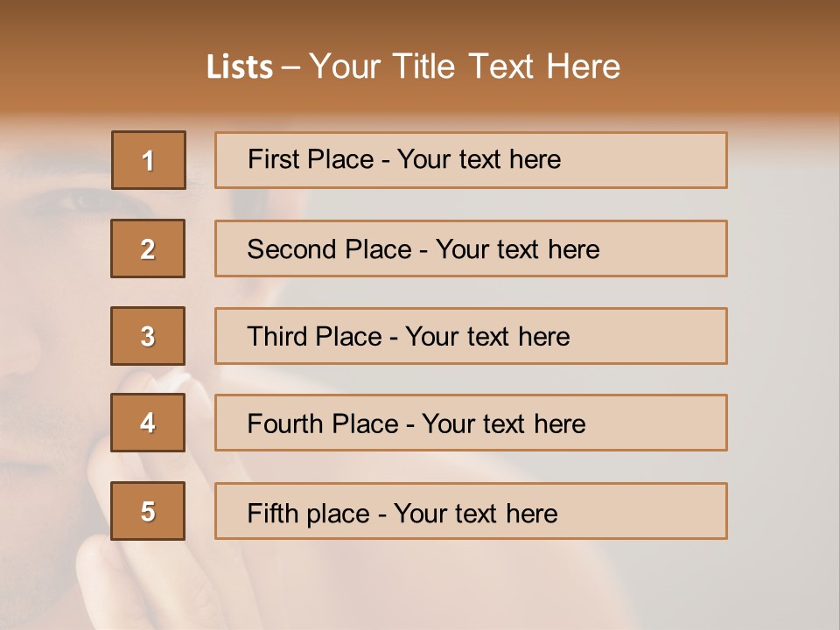This screenshot has width=840, height=630.
Task: Click the number 5 box
Action: (x=148, y=511)
